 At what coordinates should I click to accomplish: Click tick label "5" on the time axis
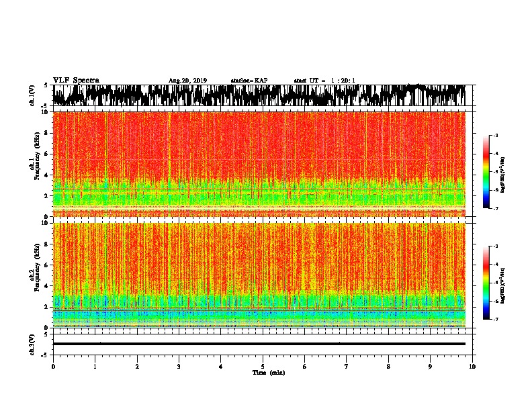[263, 366]
